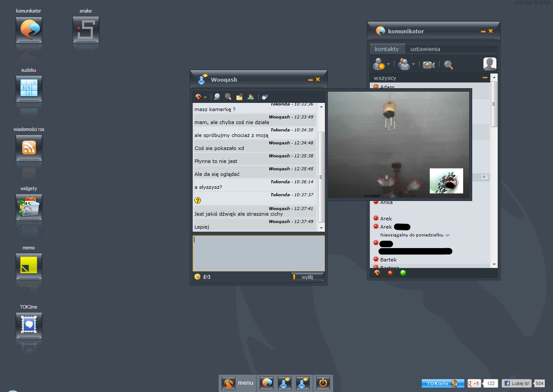
Task: Click the group contacts icon in komunikator
Action: (x=404, y=64)
